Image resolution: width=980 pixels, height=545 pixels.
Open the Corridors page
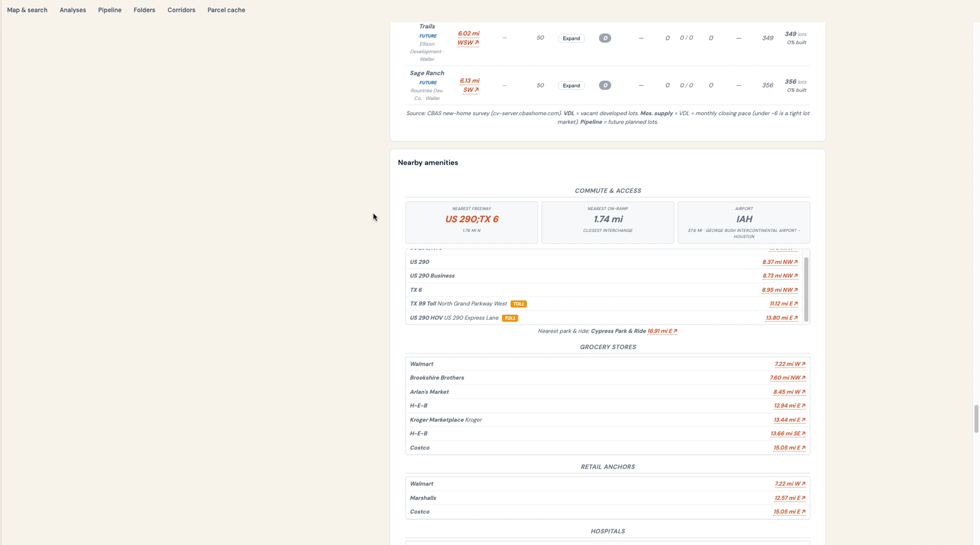coord(181,10)
